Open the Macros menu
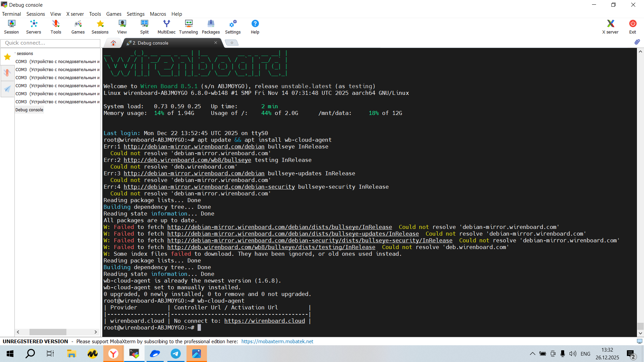This screenshot has width=644, height=362. (x=158, y=14)
